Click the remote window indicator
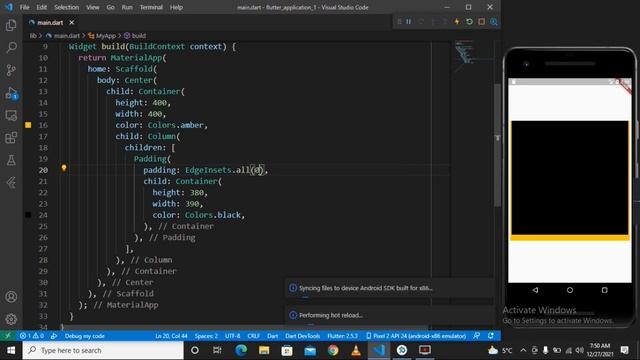The width and height of the screenshot is (640, 360). pos(8,336)
